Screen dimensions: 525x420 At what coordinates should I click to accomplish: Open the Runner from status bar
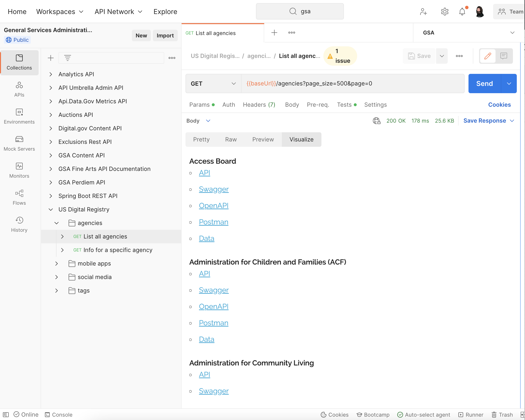471,415
